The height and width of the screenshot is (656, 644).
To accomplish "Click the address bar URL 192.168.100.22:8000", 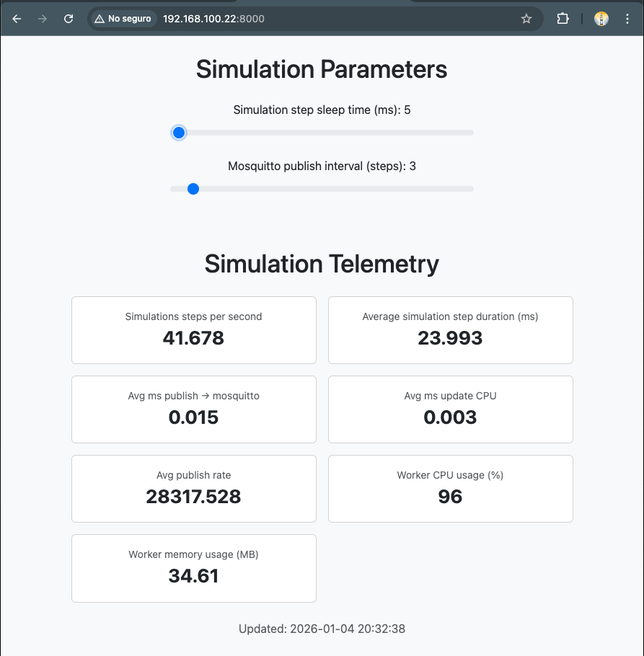I will coord(213,19).
